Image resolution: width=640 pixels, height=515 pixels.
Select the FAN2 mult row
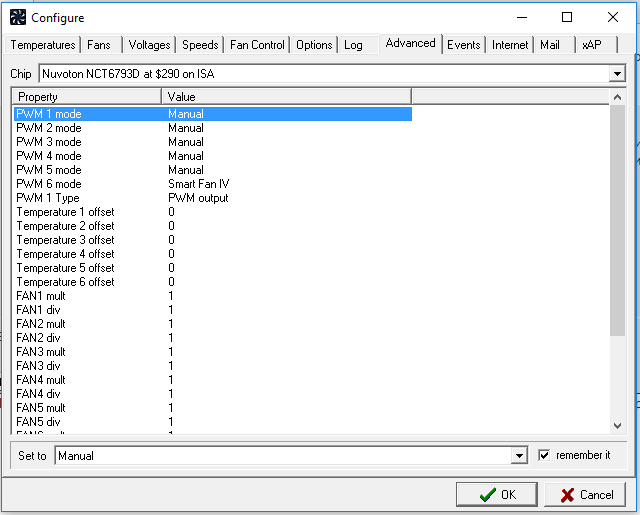(213, 324)
